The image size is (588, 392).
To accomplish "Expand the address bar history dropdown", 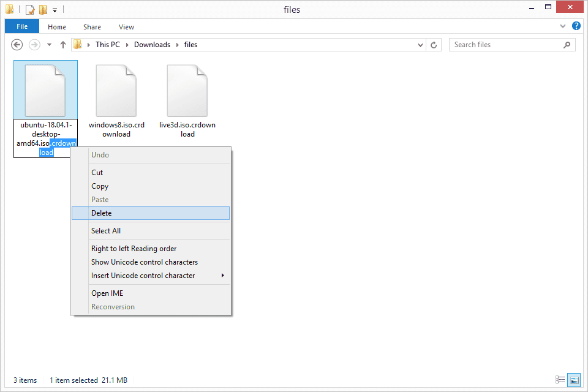I will [420, 45].
